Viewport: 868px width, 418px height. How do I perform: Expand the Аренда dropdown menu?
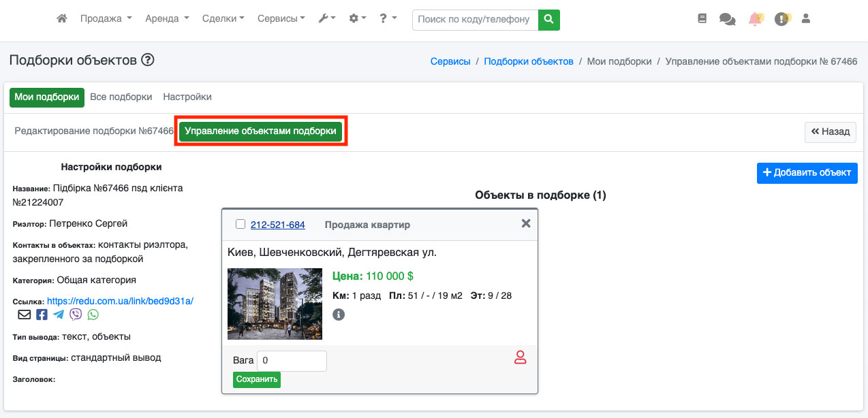coord(167,19)
